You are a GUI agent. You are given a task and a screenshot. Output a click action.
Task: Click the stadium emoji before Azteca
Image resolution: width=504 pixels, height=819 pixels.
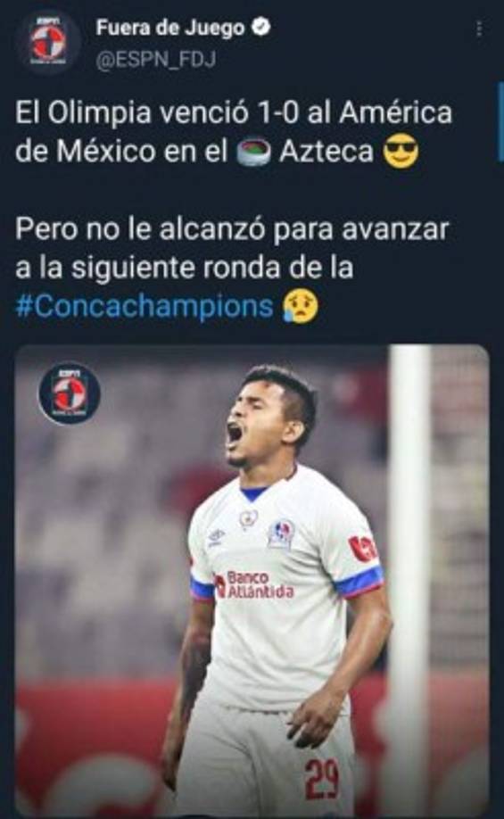coord(254,153)
